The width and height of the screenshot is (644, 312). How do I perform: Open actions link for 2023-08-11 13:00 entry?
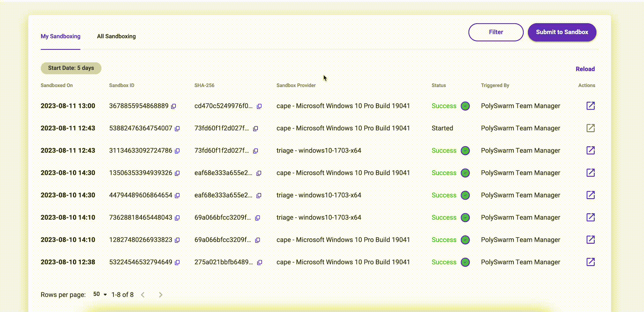coord(591,106)
